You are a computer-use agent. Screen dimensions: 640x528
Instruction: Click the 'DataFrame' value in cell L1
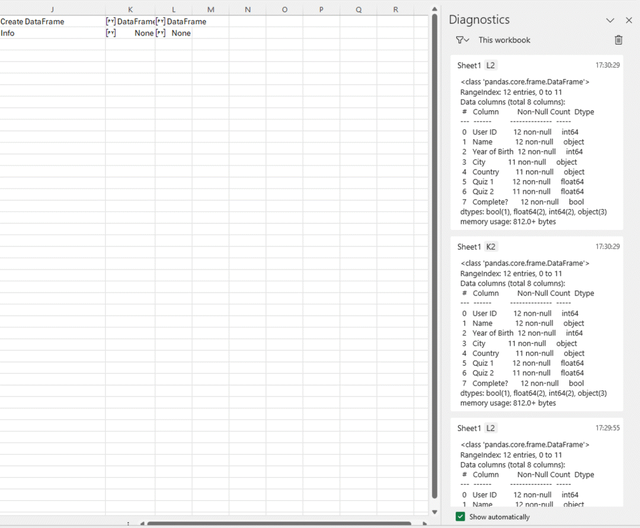tap(187, 21)
